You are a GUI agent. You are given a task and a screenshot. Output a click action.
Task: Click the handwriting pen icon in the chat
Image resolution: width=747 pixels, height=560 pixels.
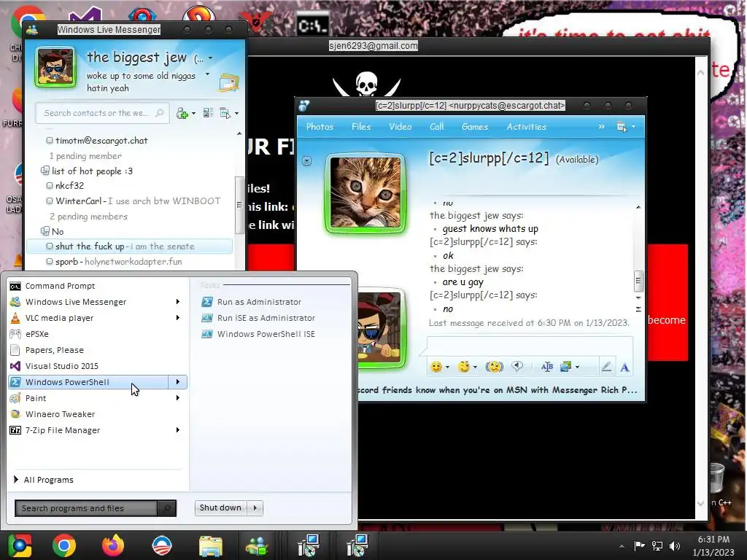[x=606, y=367]
